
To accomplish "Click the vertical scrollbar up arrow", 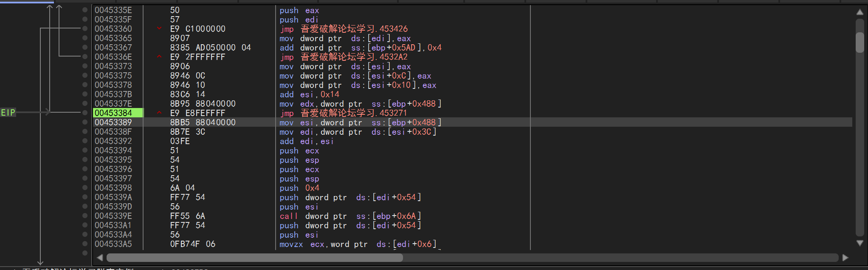I will [x=860, y=12].
